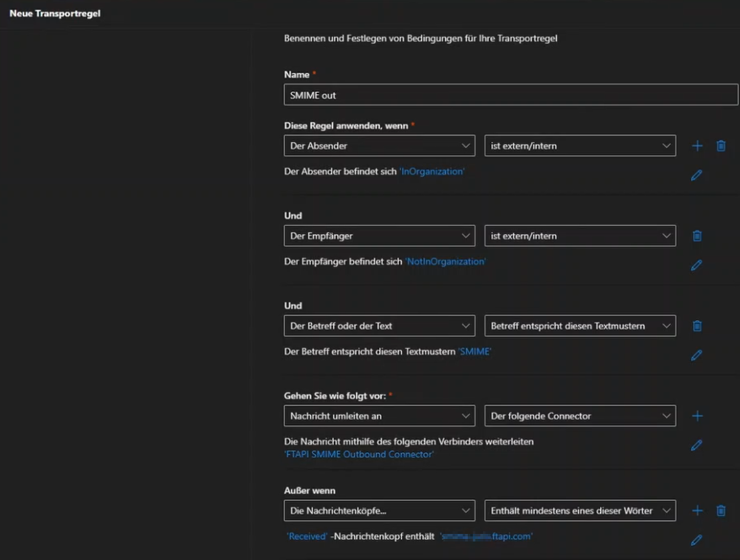Add another action next to 'Der folgende Connector'
The width and height of the screenshot is (740, 560).
(697, 416)
